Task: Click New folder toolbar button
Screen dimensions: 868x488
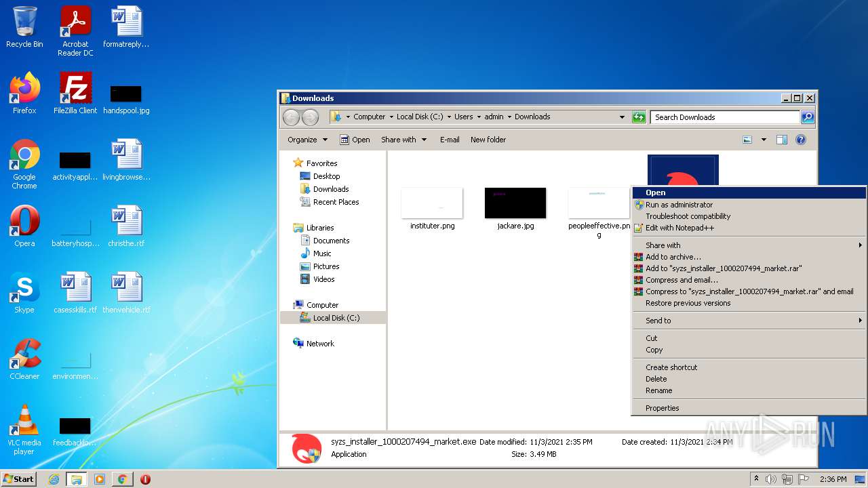Action: tap(488, 140)
